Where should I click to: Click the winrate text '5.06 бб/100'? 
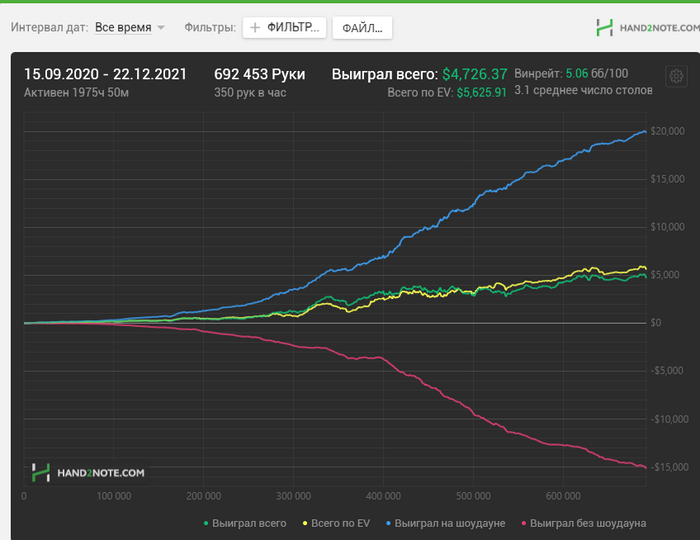597,73
